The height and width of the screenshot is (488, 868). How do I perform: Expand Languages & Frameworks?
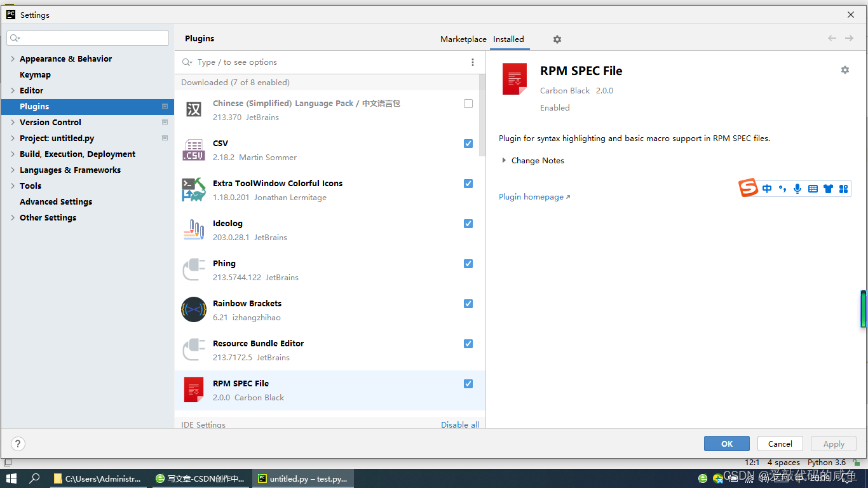[13, 170]
